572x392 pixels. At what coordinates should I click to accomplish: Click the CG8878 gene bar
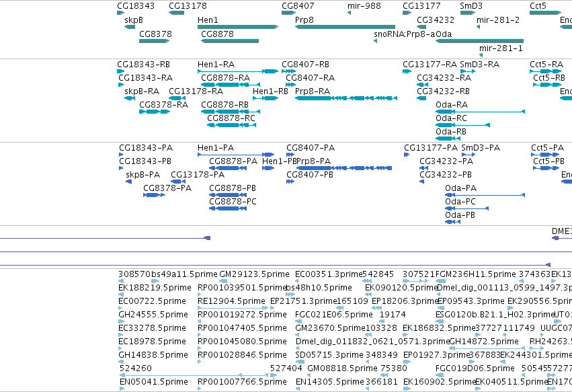[230, 41]
